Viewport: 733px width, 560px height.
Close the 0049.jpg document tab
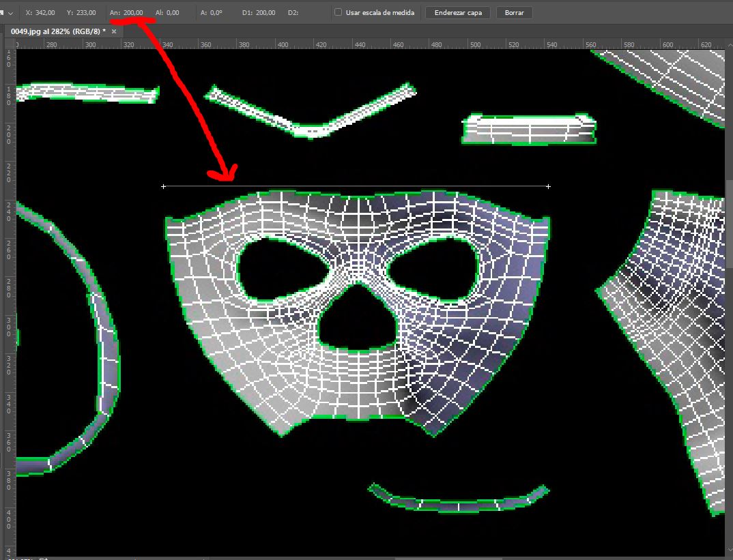[x=114, y=31]
